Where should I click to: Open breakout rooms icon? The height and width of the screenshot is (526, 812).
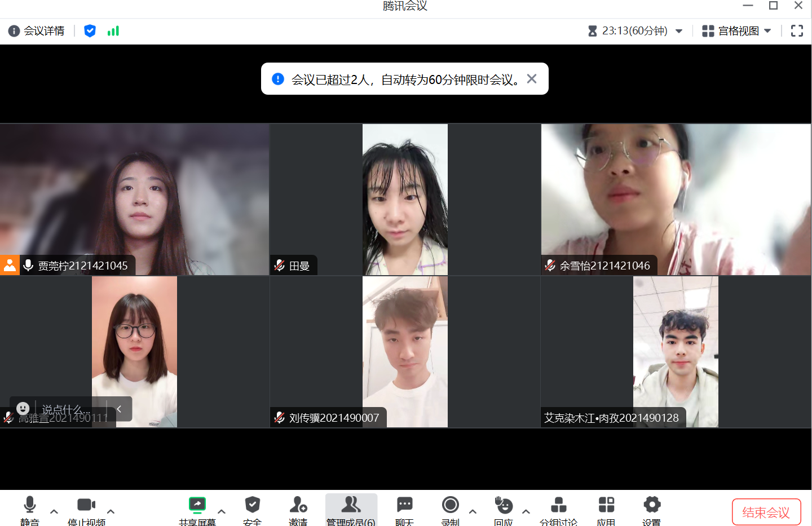558,505
